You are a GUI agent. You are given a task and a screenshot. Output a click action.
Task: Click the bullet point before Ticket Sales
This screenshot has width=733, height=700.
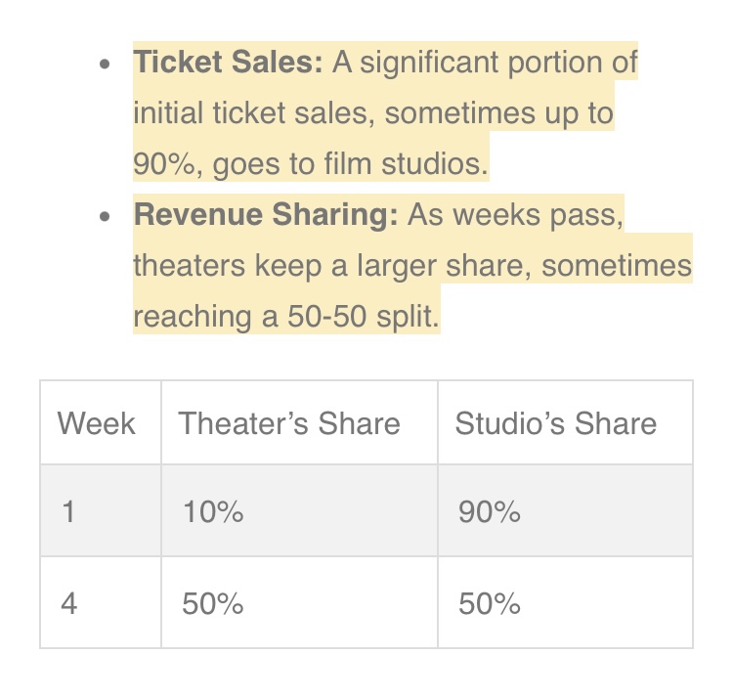point(105,65)
